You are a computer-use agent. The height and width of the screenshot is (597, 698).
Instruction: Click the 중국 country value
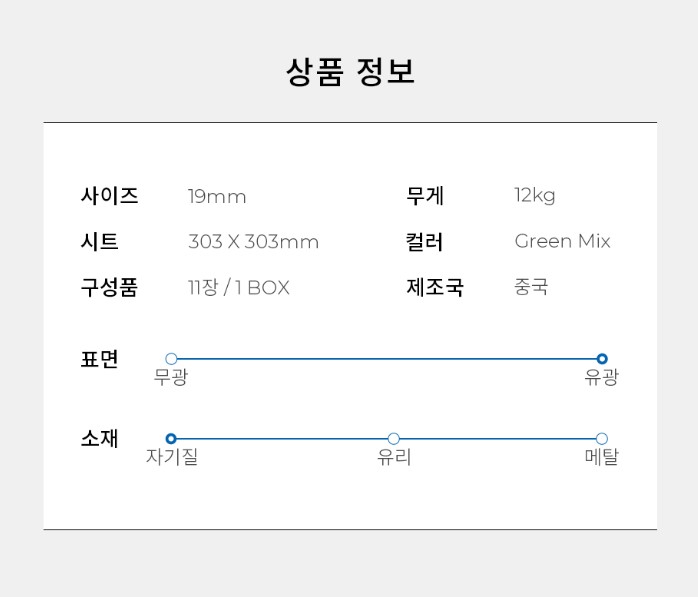[531, 288]
